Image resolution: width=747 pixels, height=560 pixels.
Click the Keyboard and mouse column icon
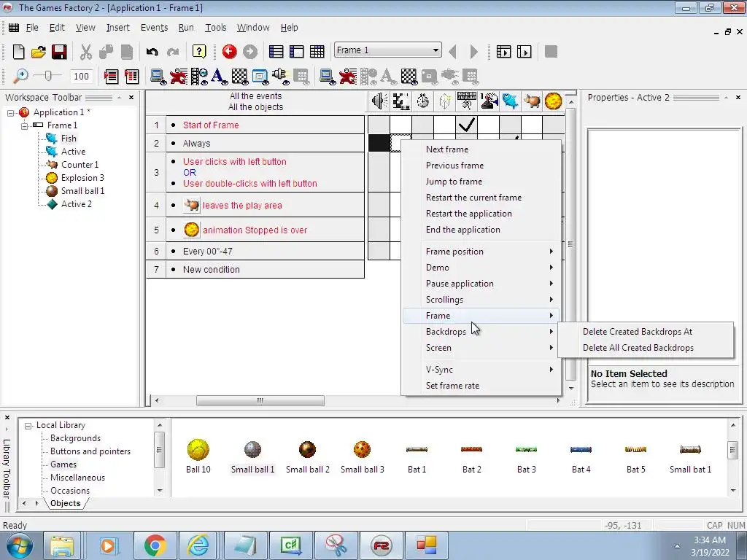pos(466,101)
